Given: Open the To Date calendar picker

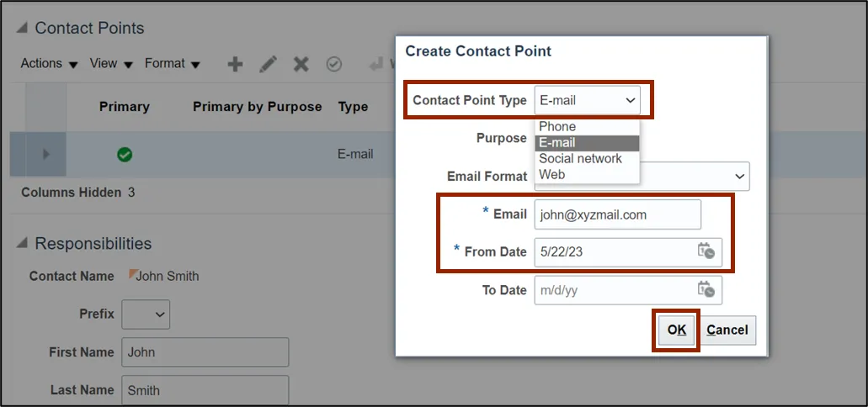Looking at the screenshot, I should pyautogui.click(x=706, y=290).
